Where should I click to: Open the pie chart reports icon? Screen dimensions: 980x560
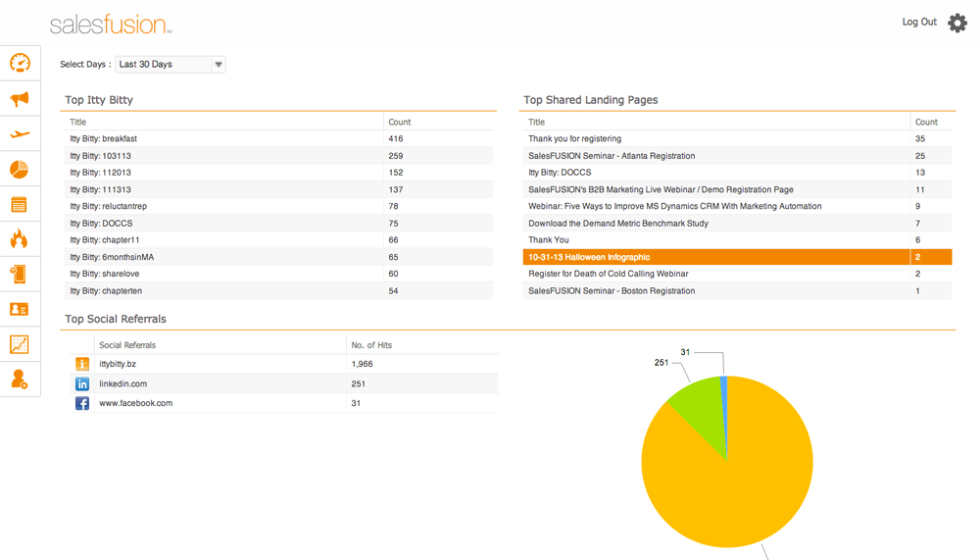pyautogui.click(x=20, y=169)
